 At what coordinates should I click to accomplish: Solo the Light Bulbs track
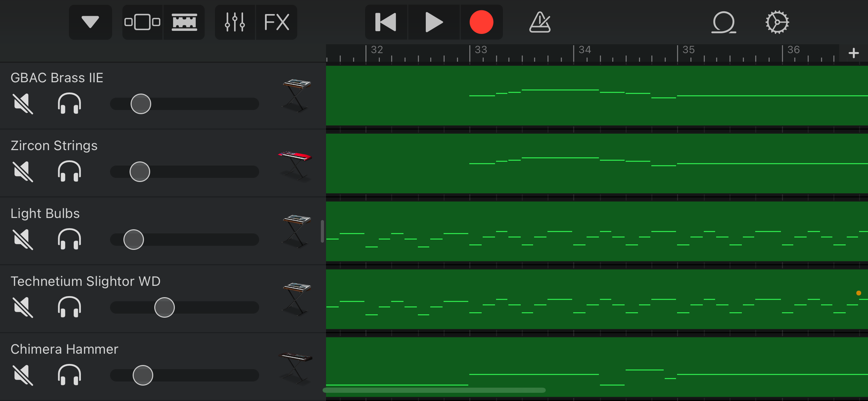(69, 239)
